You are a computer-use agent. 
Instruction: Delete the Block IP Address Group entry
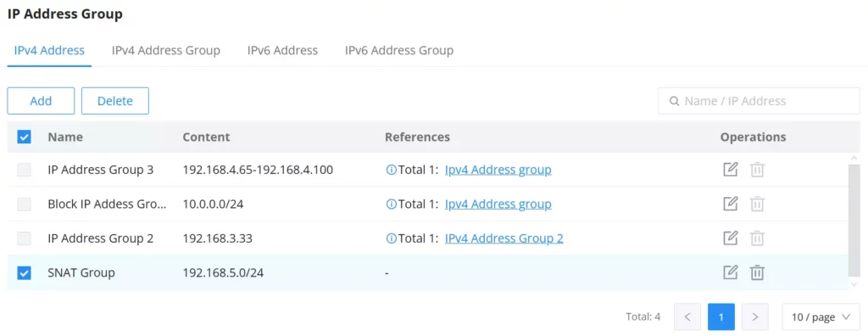pos(757,204)
